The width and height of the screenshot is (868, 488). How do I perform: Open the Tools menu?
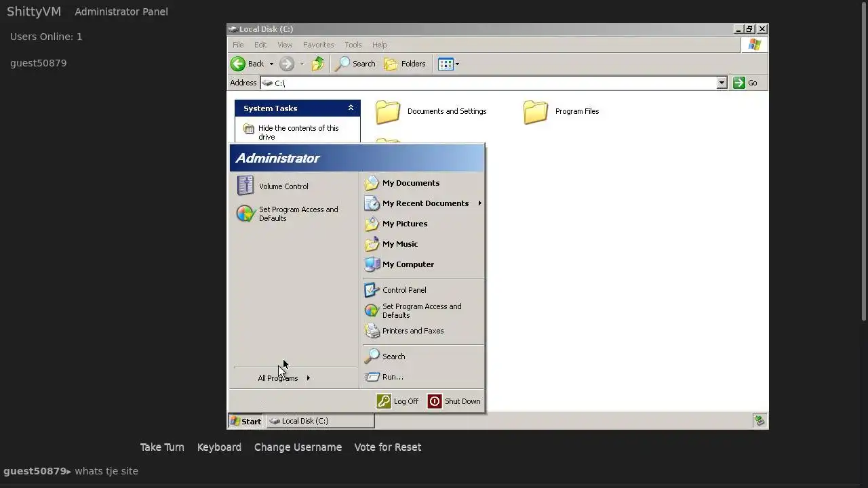(x=353, y=45)
